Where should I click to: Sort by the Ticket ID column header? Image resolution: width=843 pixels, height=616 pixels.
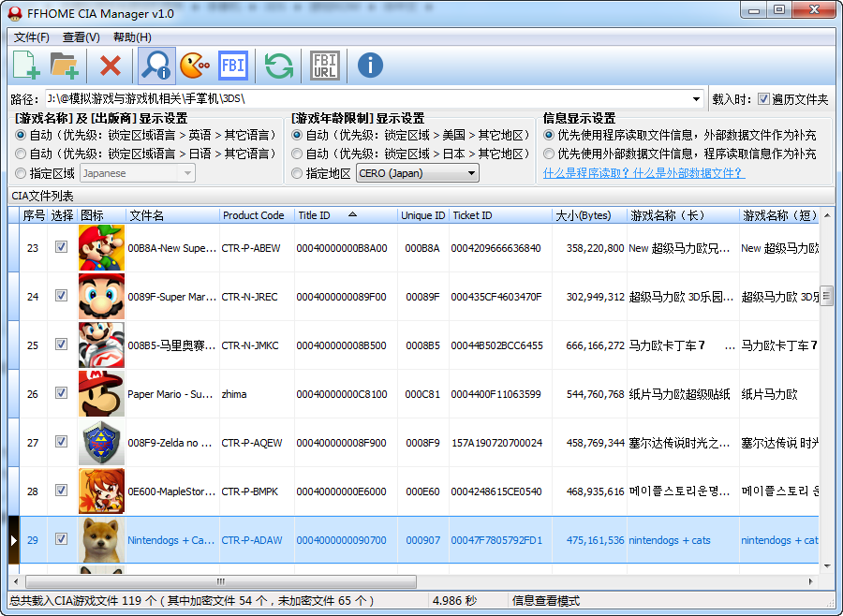(500, 215)
